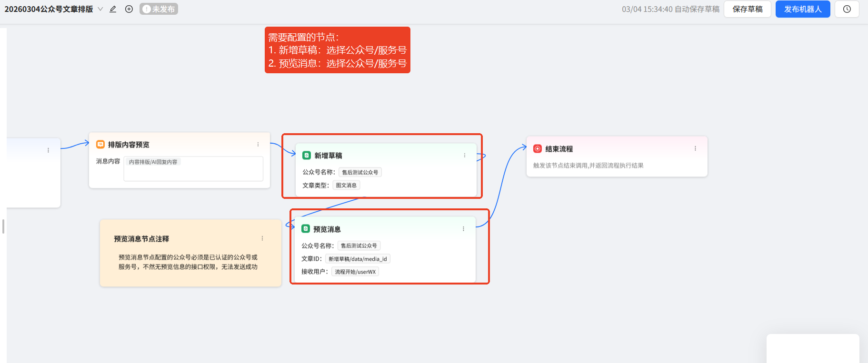Click 售后测试公众号 tag in 预览消息 node

tap(359, 245)
